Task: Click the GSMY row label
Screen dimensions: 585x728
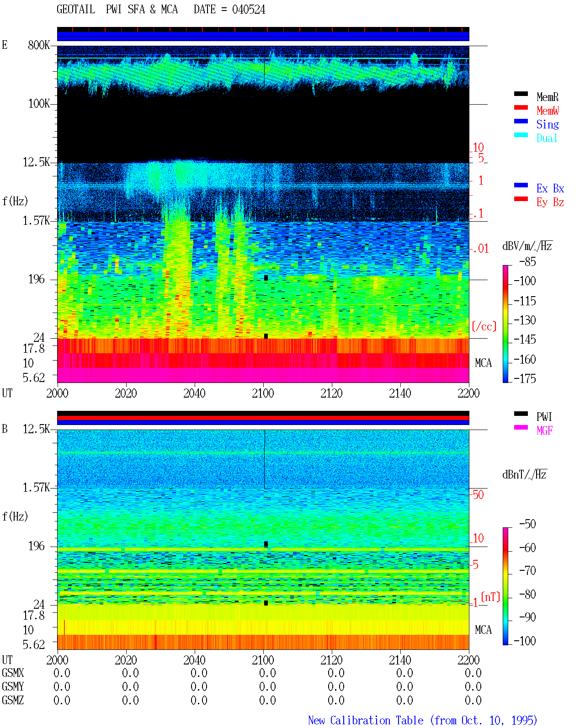Action: pos(13,686)
